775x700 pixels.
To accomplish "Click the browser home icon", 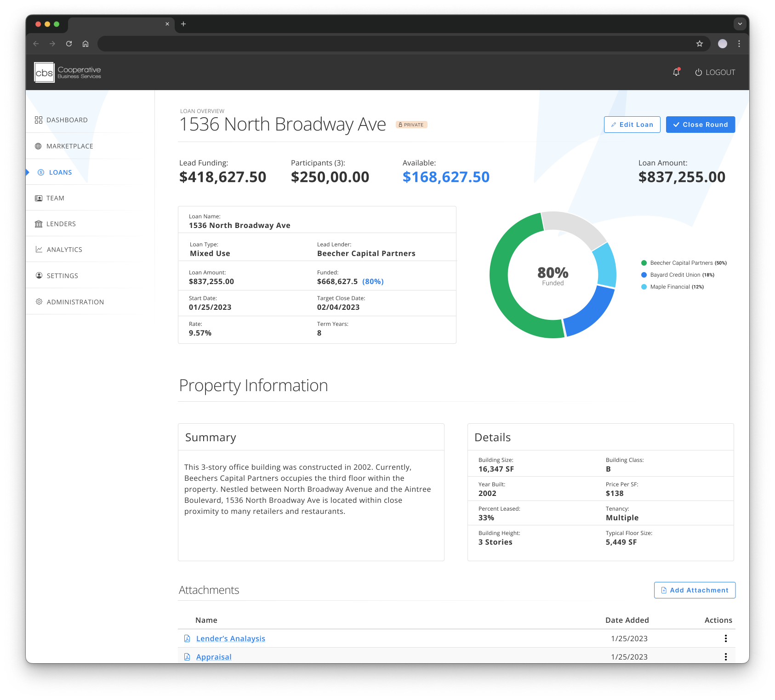I will coord(85,44).
